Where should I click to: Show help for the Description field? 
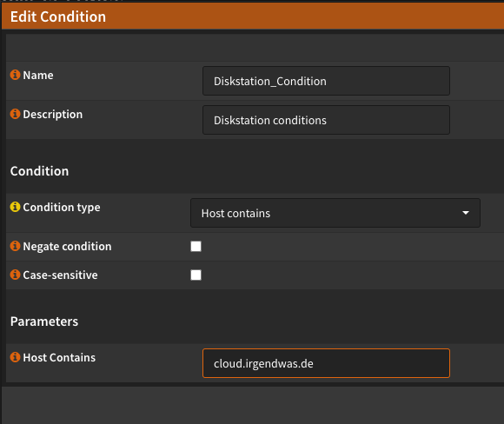click(x=15, y=114)
